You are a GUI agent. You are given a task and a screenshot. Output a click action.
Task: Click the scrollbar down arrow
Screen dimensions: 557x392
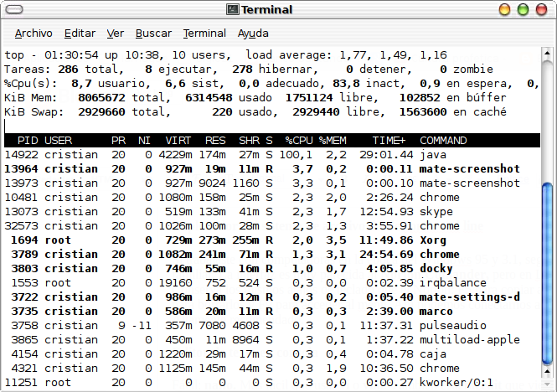tap(548, 371)
